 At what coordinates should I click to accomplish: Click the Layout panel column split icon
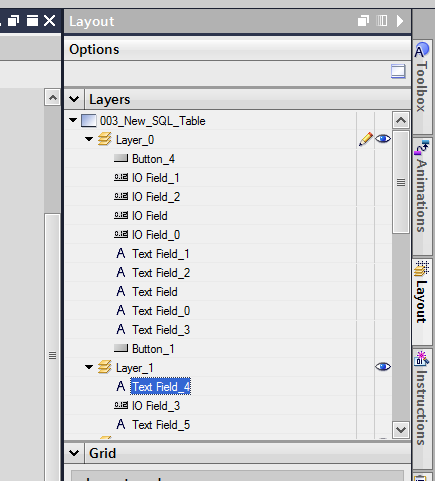point(382,21)
